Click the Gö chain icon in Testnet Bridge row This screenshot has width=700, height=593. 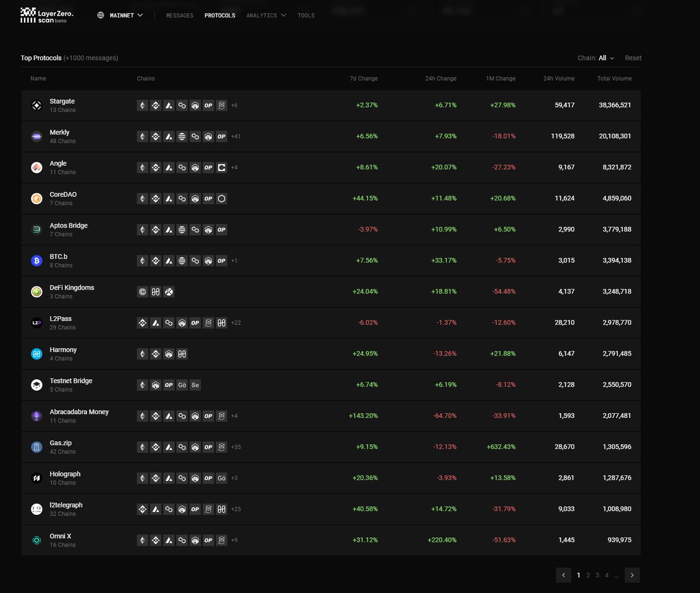pos(182,385)
